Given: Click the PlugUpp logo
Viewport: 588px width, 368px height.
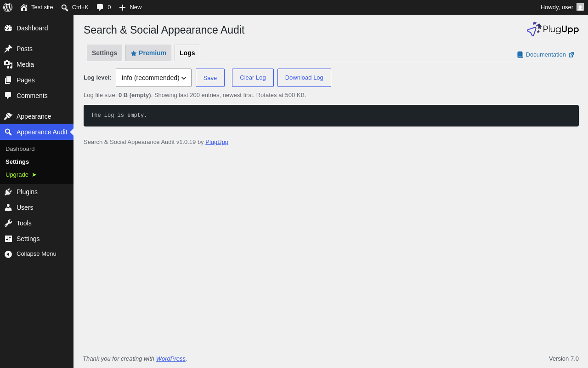Looking at the screenshot, I should click(553, 29).
